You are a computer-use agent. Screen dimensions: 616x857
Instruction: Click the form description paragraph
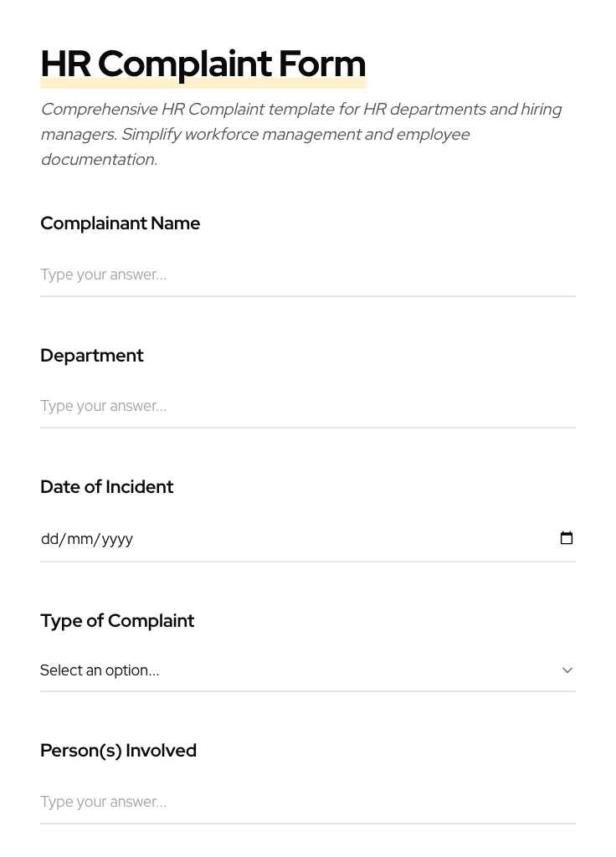tap(301, 134)
